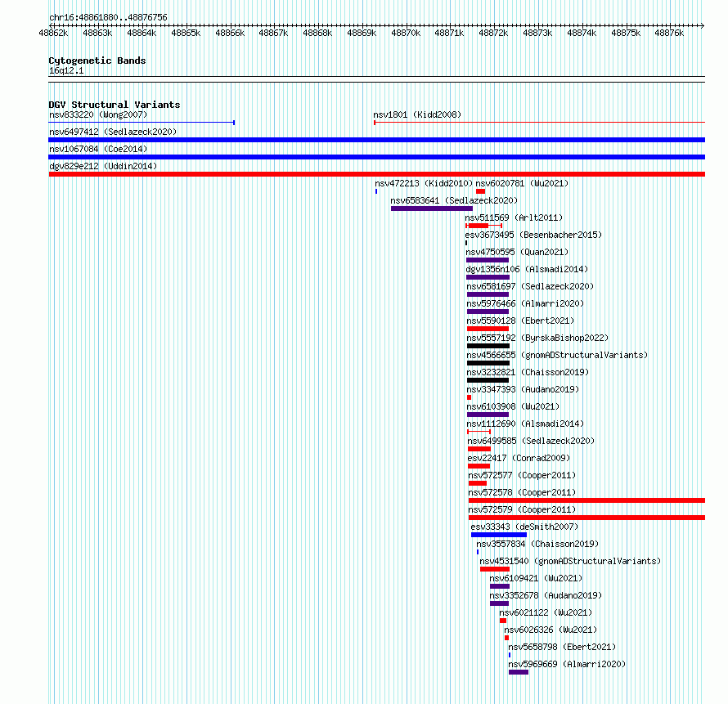The height and width of the screenshot is (704, 728).
Task: Click the nsv3557834 (Chaisson2019) label
Action: point(537,544)
